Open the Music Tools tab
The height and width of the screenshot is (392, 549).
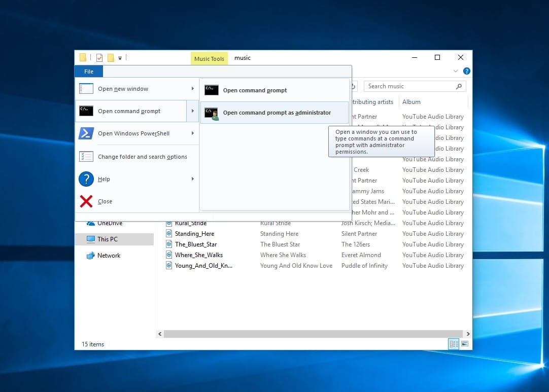(209, 58)
